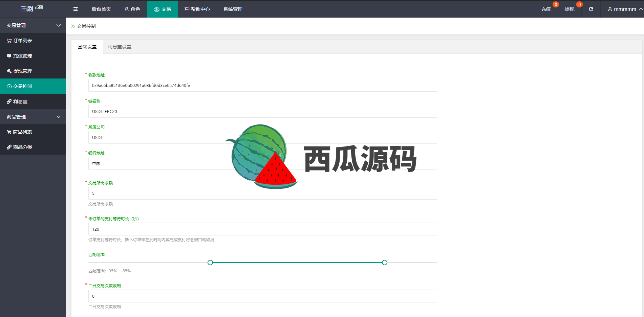644x317 pixels.
Task: Open 商品列表 in the sidebar
Action: coord(33,132)
